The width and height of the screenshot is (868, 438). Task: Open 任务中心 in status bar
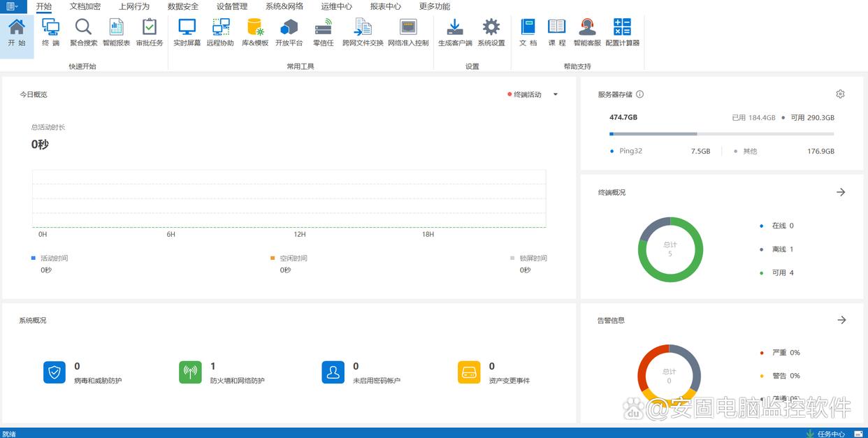click(x=831, y=434)
